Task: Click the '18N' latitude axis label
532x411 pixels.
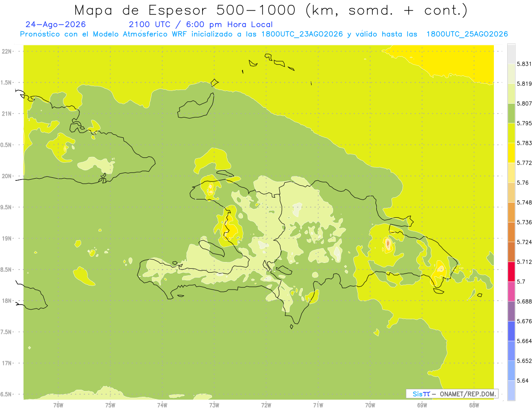Action: pos(7,301)
